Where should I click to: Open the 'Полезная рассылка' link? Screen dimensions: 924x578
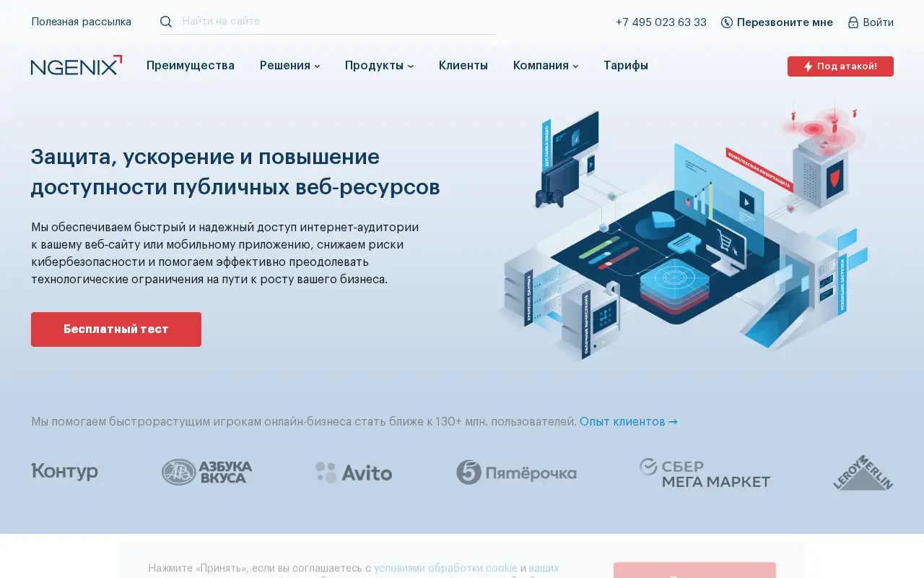point(82,22)
